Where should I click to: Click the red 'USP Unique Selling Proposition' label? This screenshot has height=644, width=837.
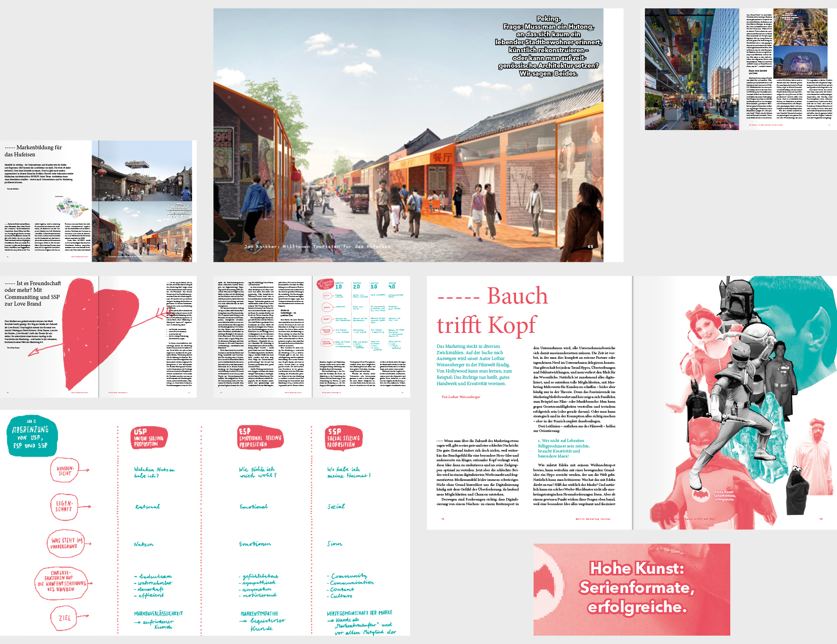pos(149,438)
